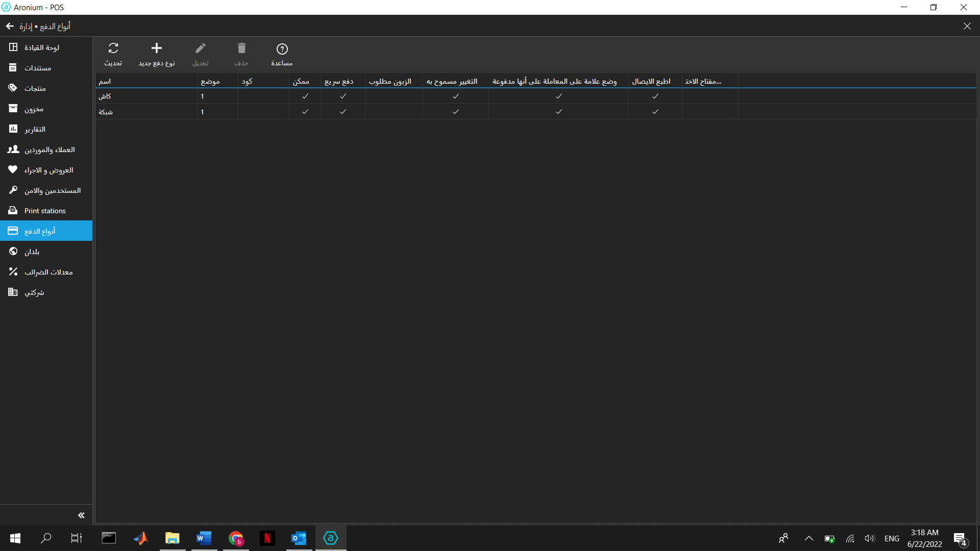Click the pencil edit (تعديل) icon
The image size is (980, 551).
click(201, 49)
